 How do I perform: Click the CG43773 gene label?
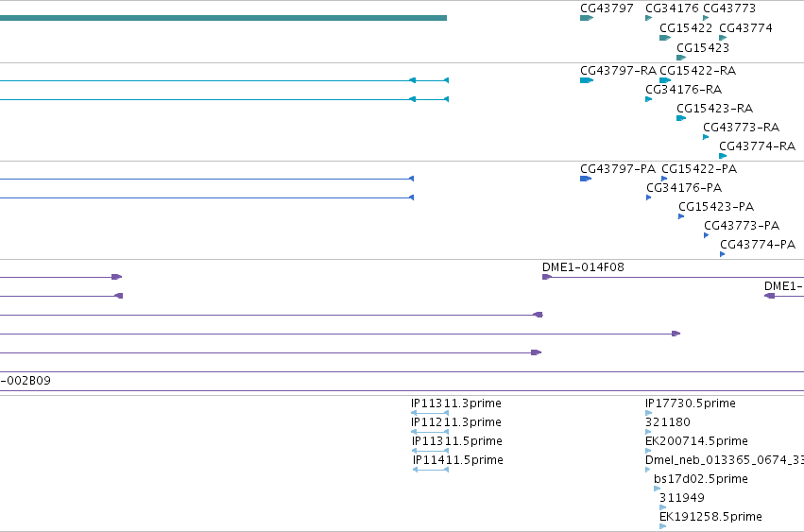729,9
